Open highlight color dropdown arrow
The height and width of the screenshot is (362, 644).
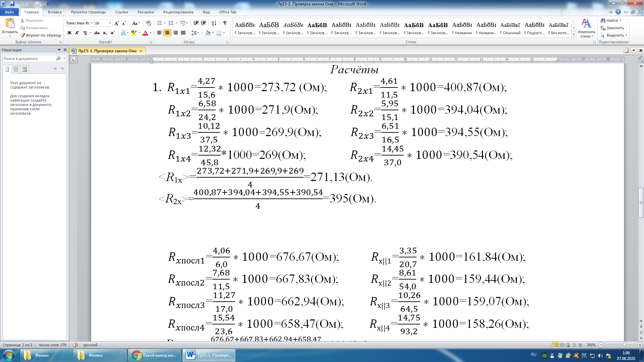[x=139, y=33]
